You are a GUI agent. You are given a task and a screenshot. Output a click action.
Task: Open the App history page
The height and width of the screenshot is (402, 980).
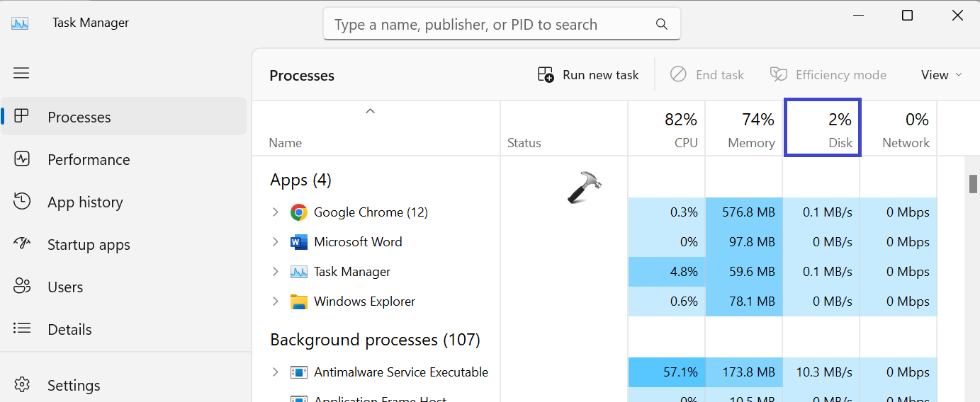click(x=85, y=202)
